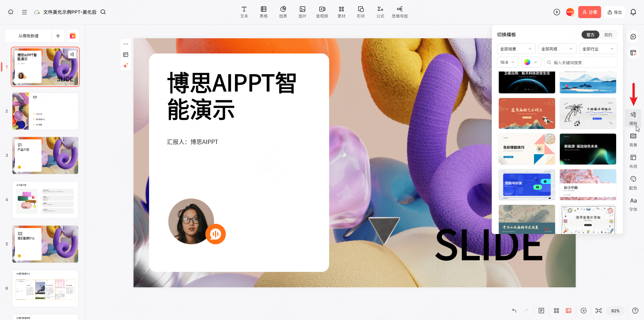This screenshot has height=320, width=644.
Task: Click the 分享 share button
Action: pos(590,12)
